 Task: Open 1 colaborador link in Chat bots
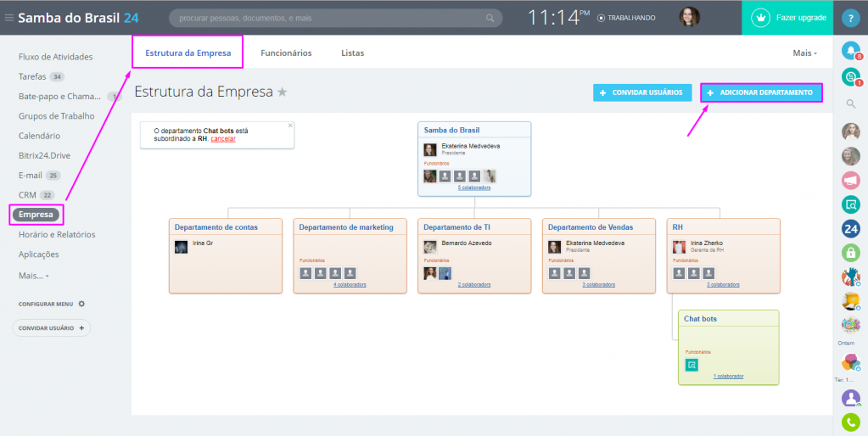pyautogui.click(x=729, y=377)
